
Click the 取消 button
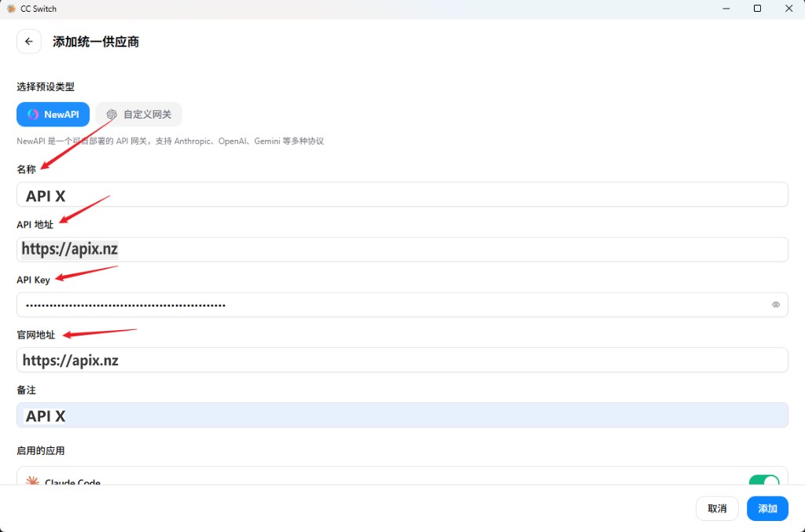point(717,508)
